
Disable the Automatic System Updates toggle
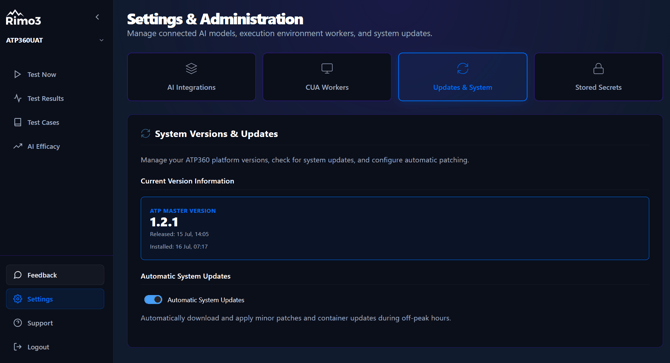point(153,300)
